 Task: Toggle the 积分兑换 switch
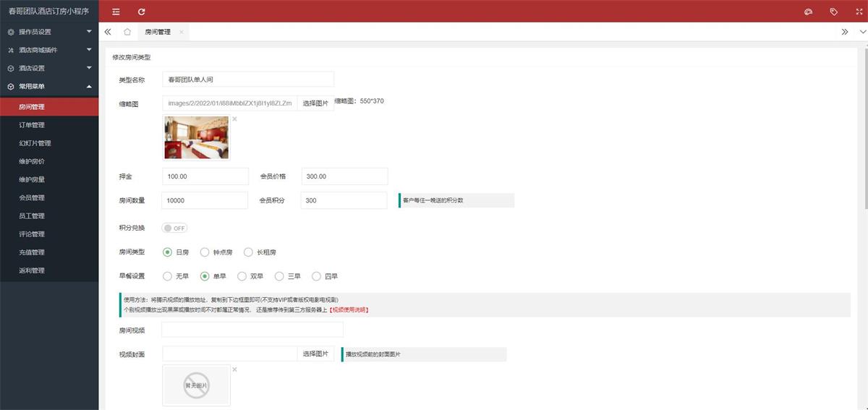tap(174, 228)
